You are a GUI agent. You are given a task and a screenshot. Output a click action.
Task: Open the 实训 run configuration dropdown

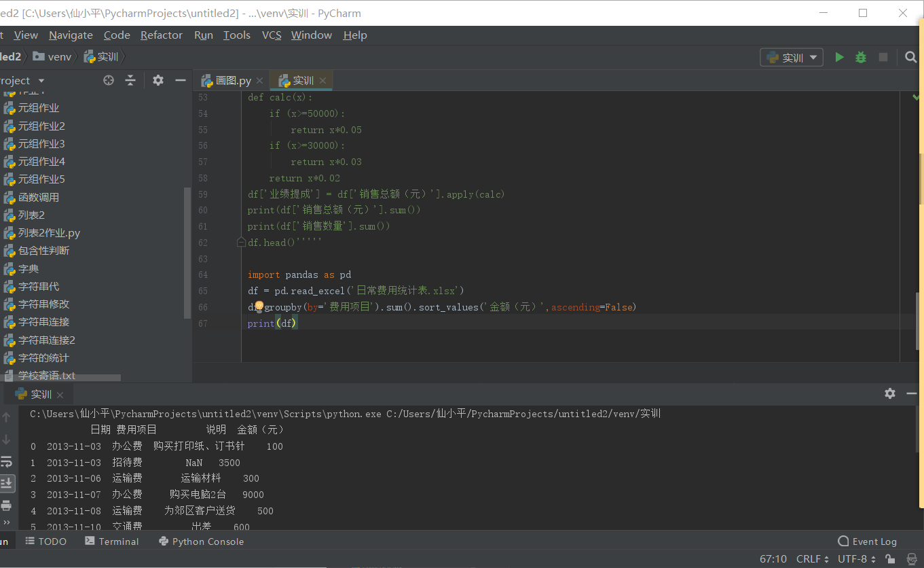click(792, 58)
